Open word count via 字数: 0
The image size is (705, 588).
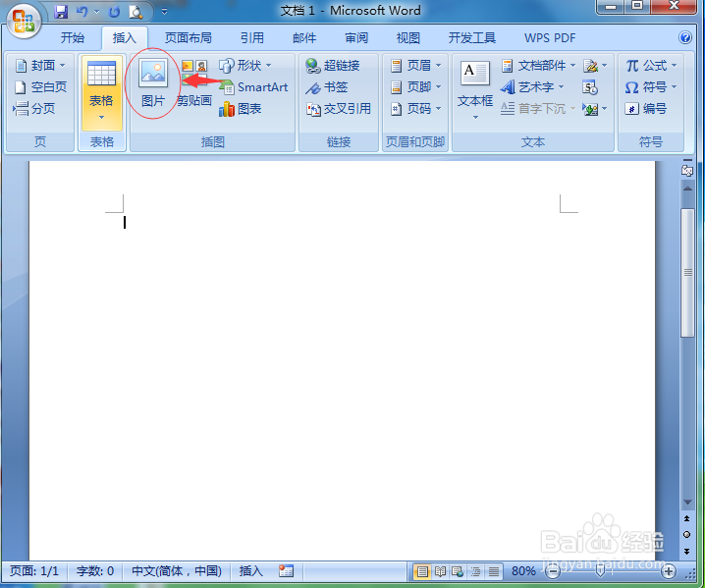coord(95,571)
